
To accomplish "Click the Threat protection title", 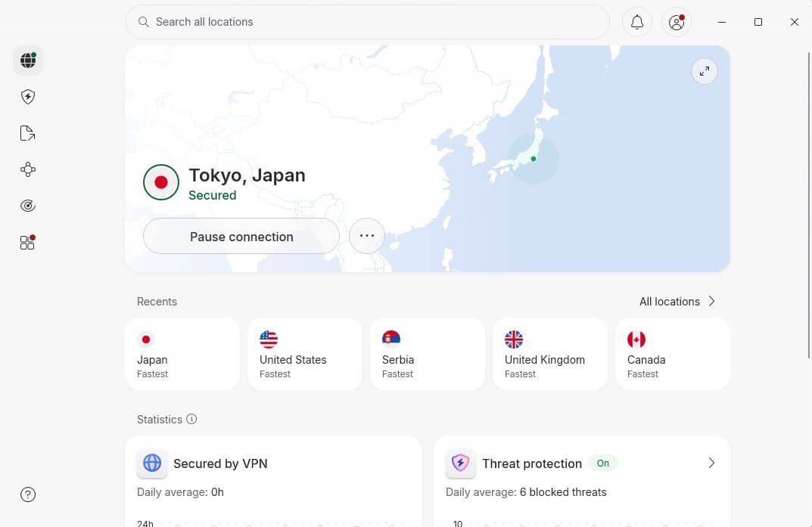I will pos(532,463).
